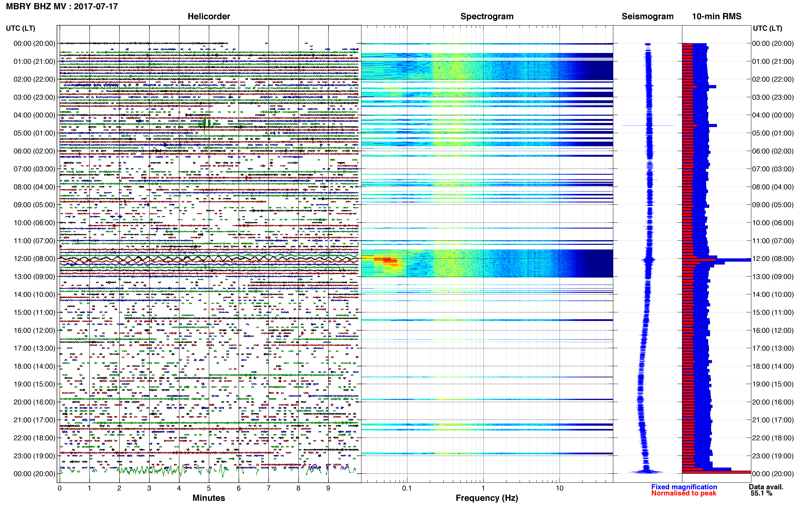Click the left time label '13:00 (09:00)'
Viewport: 812px width, 508px height.
[x=34, y=277]
